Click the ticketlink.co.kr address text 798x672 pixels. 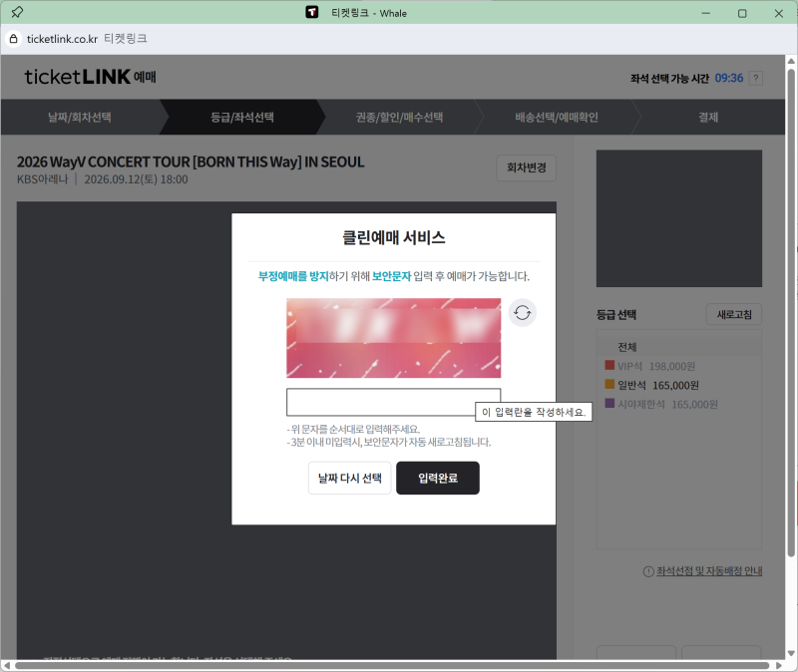[x=62, y=39]
